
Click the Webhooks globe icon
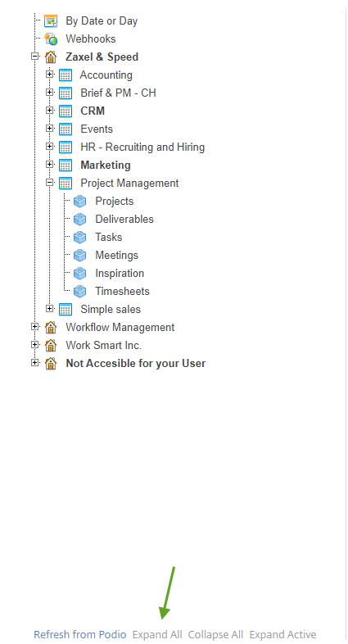(x=51, y=39)
